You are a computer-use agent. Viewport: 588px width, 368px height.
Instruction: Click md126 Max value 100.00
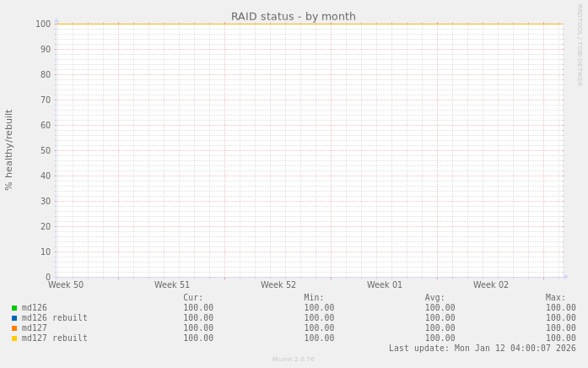[561, 308]
